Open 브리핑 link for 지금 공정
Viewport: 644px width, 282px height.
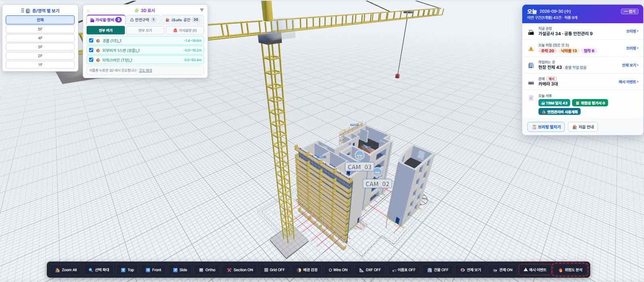coord(632,31)
